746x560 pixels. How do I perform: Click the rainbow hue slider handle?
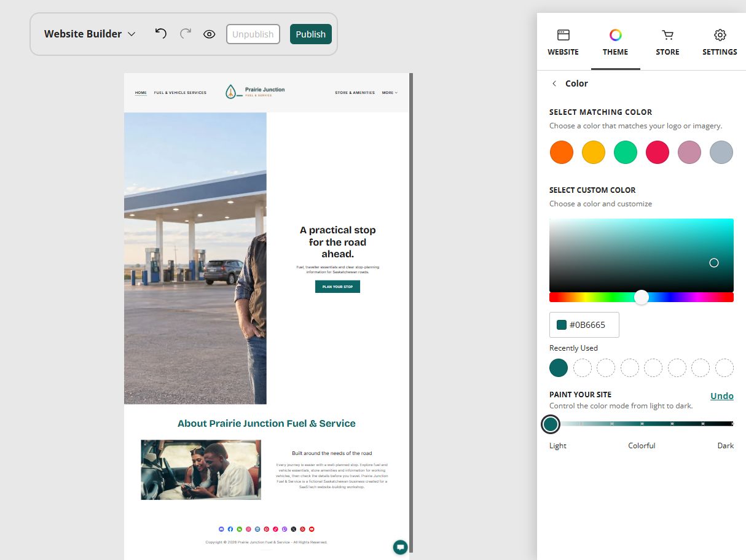pos(642,297)
